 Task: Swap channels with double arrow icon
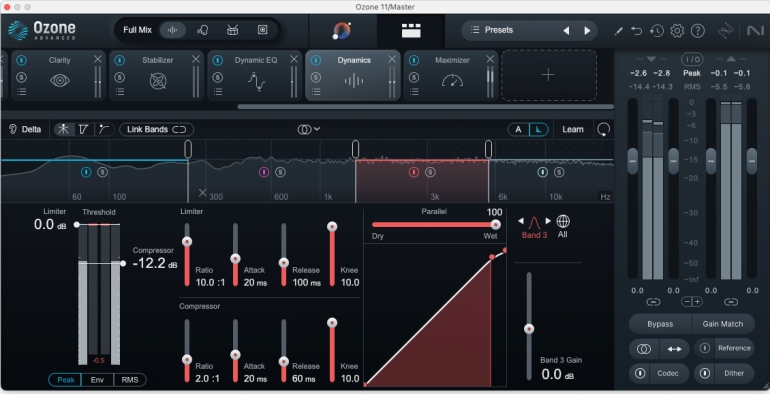674,349
